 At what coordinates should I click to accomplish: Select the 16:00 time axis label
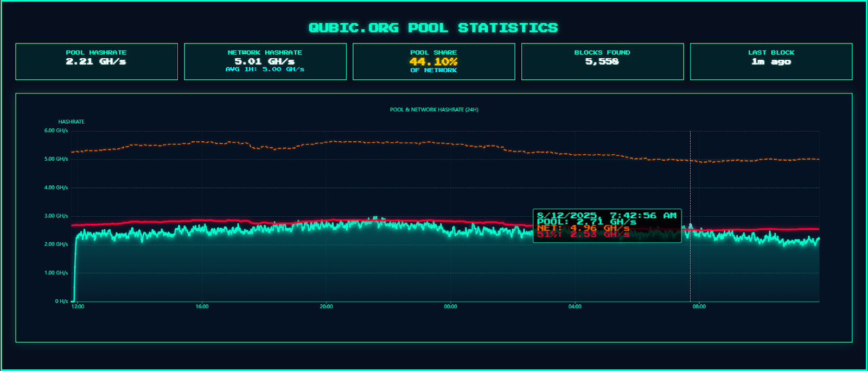click(202, 307)
